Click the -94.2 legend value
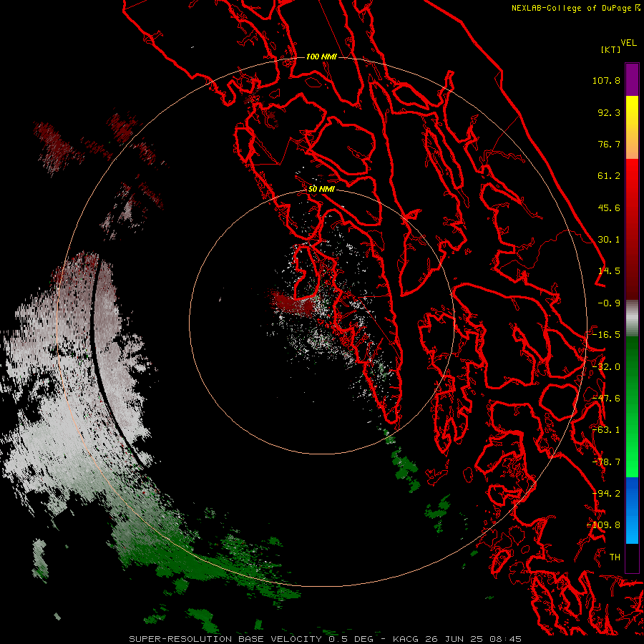Image resolution: width=644 pixels, height=644 pixels. click(606, 494)
